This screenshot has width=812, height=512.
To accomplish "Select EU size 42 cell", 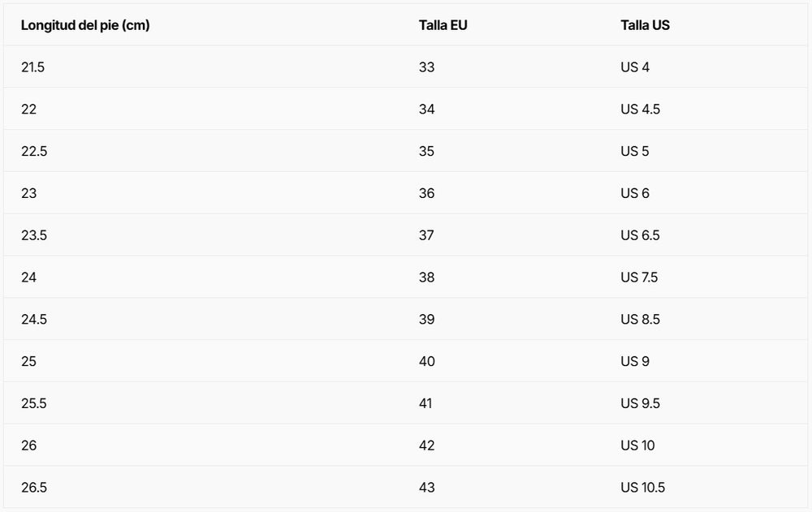I will pyautogui.click(x=426, y=445).
